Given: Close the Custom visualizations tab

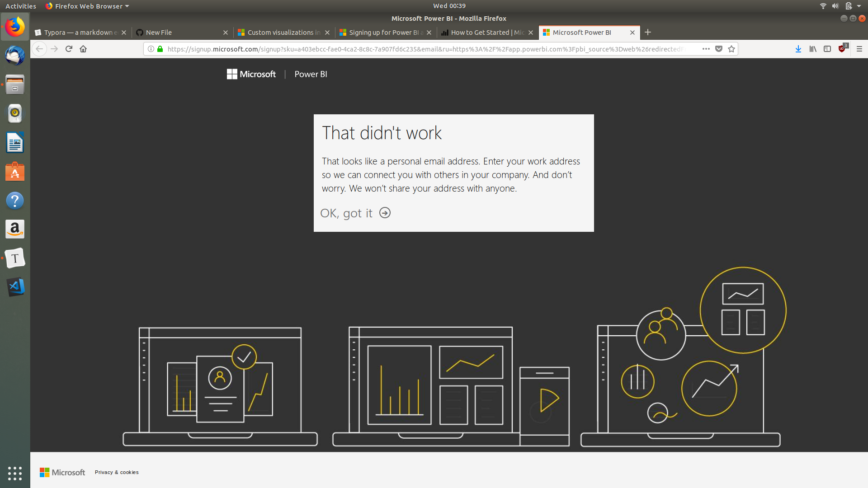Looking at the screenshot, I should pos(327,33).
